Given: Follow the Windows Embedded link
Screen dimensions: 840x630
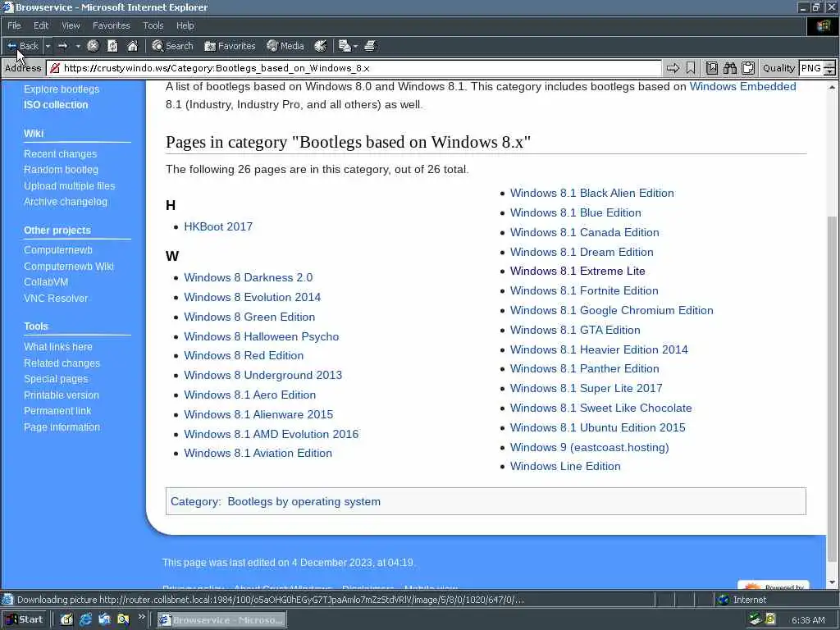Looking at the screenshot, I should click(x=742, y=86).
